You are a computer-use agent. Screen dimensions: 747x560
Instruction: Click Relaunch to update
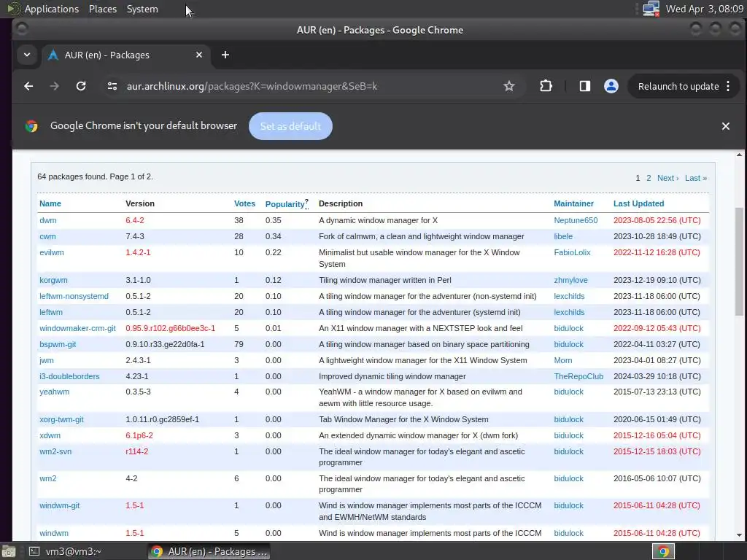pyautogui.click(x=678, y=86)
